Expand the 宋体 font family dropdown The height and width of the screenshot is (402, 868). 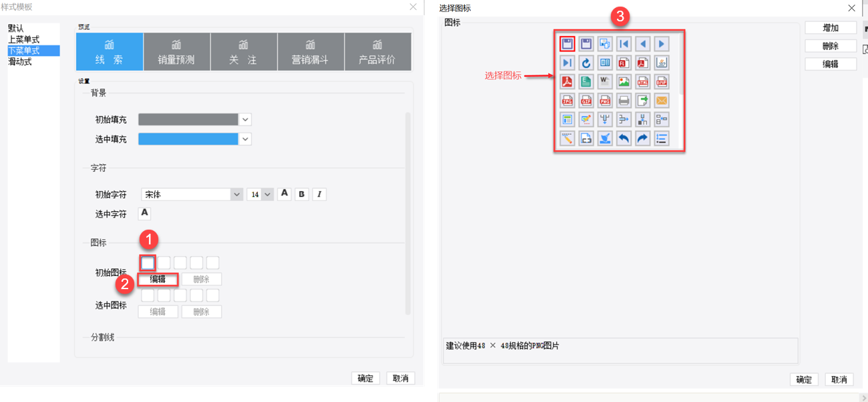point(236,194)
